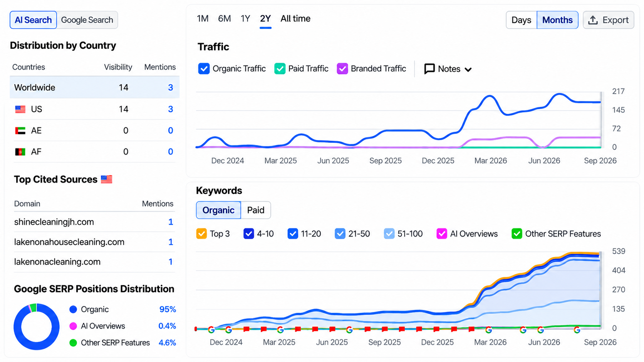The image size is (644, 362).
Task: Open the lakenonahousecleaning.com mentions count
Action: click(x=171, y=242)
